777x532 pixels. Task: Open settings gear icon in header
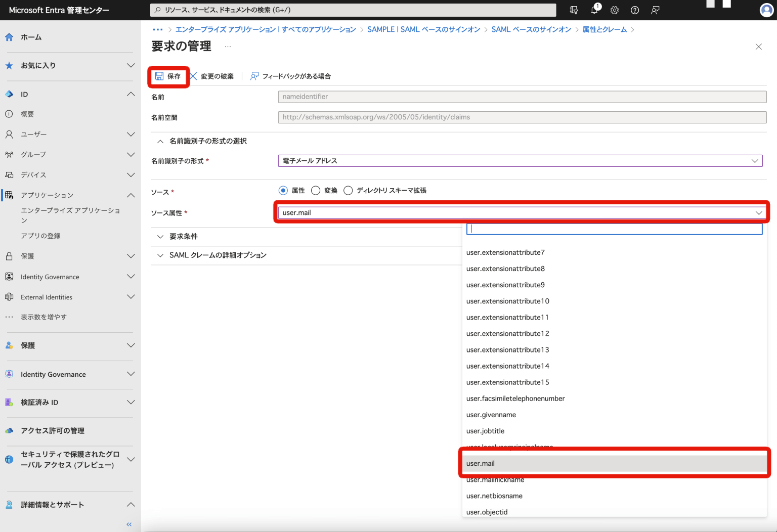(615, 10)
